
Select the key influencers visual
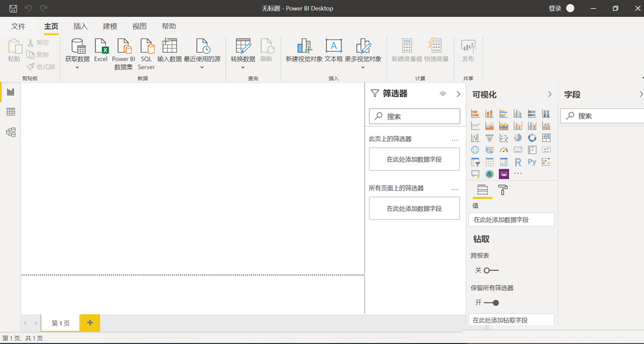[546, 162]
